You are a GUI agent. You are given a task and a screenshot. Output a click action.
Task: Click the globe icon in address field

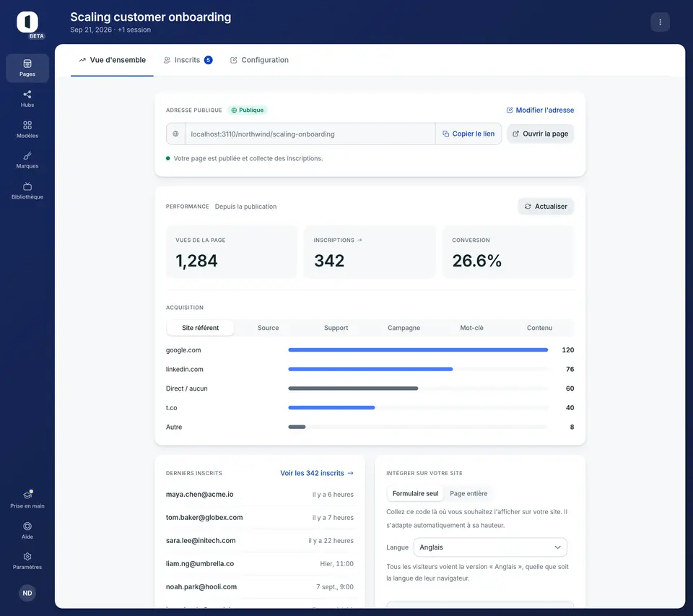[176, 134]
